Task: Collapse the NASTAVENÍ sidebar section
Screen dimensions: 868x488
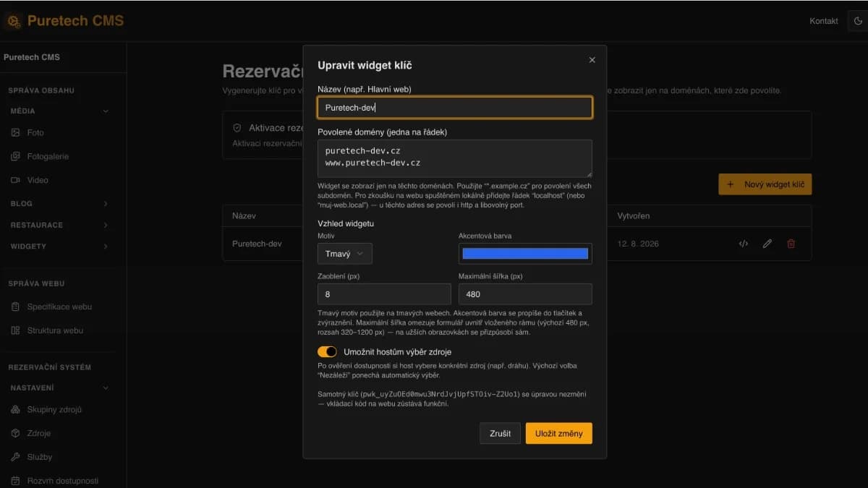Action: 59,388
